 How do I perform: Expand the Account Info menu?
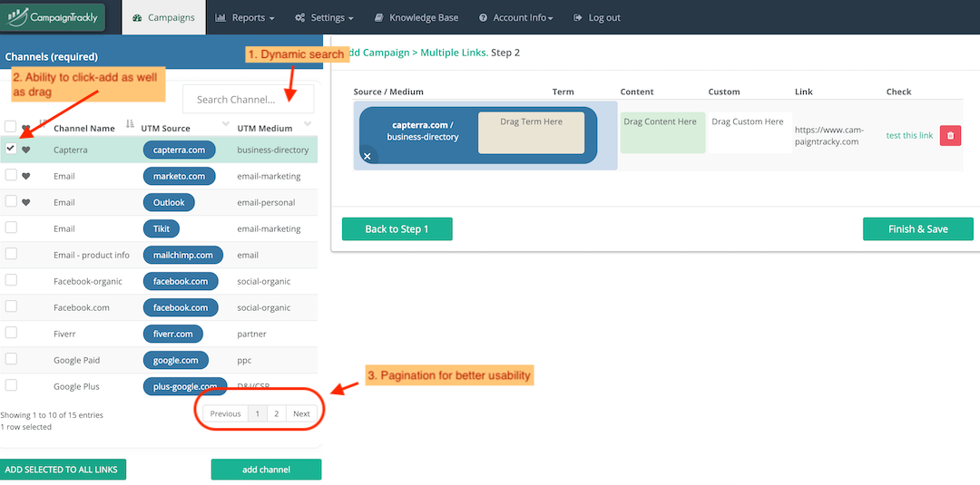pos(515,17)
